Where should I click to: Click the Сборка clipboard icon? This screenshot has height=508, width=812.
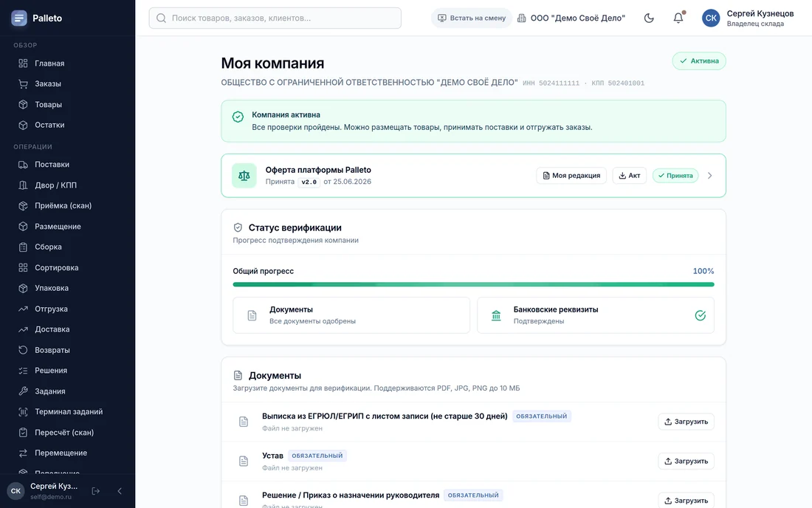[x=23, y=247]
